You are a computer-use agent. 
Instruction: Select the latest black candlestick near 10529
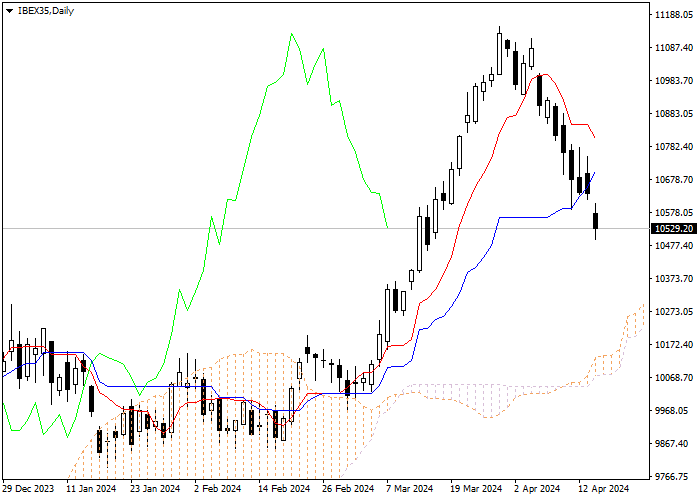[x=596, y=221]
